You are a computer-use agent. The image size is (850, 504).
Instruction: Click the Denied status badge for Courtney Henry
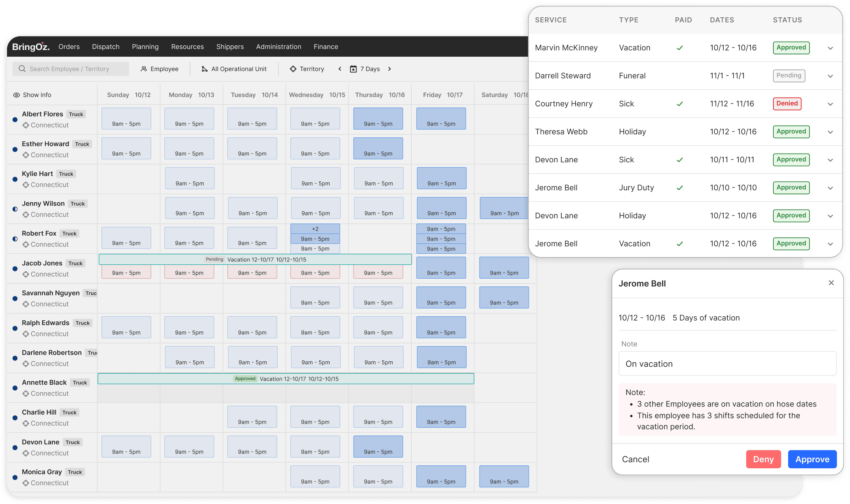click(x=787, y=103)
